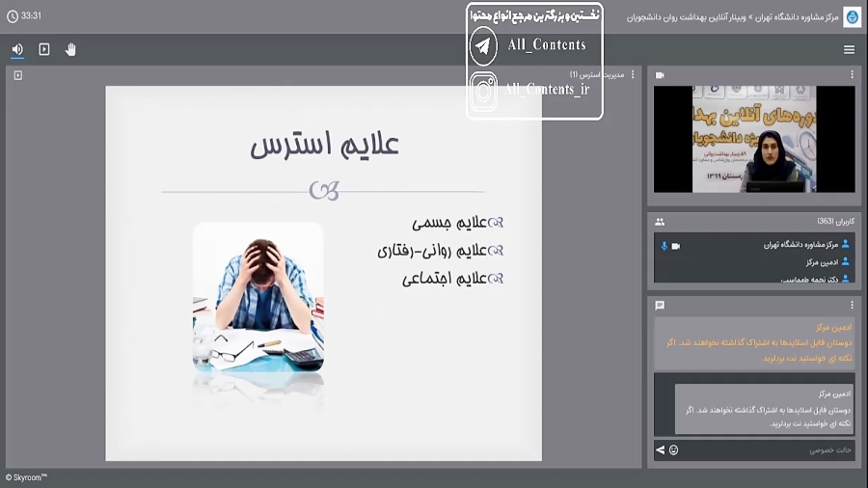The width and height of the screenshot is (868, 488).
Task: Click the camera icon beside first user
Action: coord(676,246)
